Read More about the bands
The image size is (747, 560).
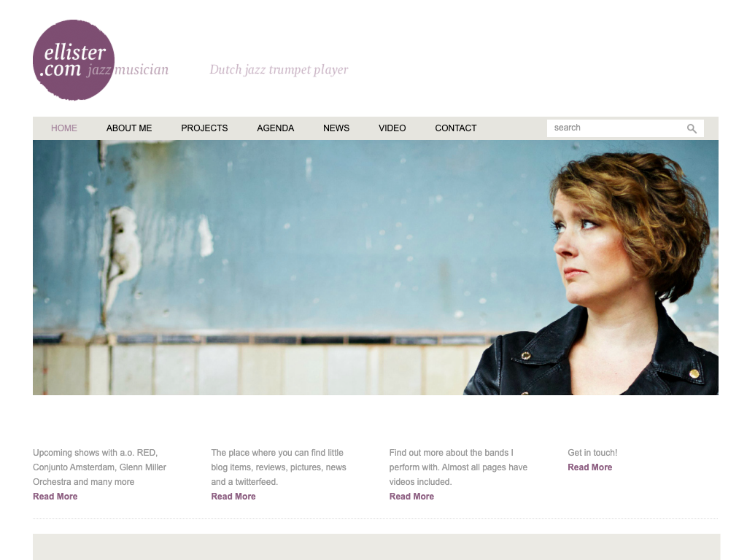click(x=411, y=496)
